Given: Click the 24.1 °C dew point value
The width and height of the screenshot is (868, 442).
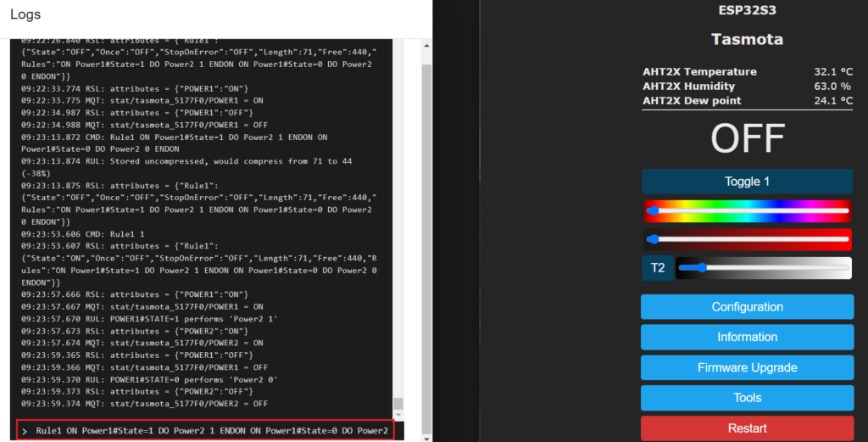Looking at the screenshot, I should click(x=833, y=101).
